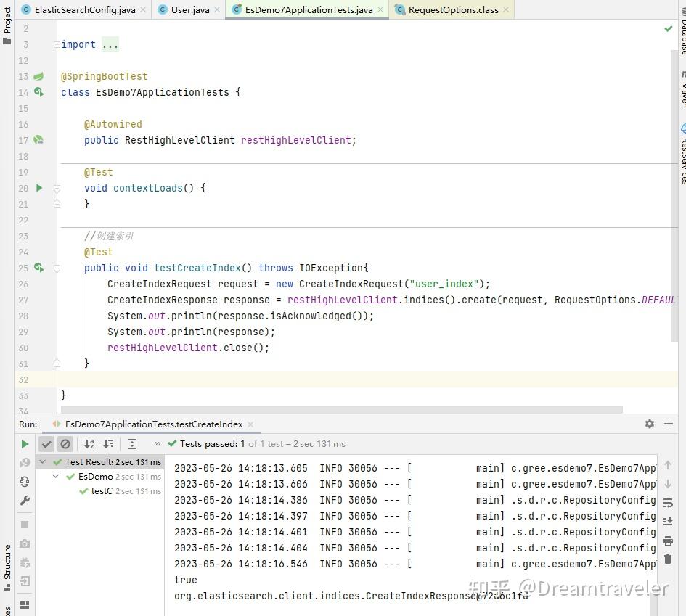Toggle soft-wrap in console output
The width and height of the screenshot is (686, 616).
[x=668, y=503]
